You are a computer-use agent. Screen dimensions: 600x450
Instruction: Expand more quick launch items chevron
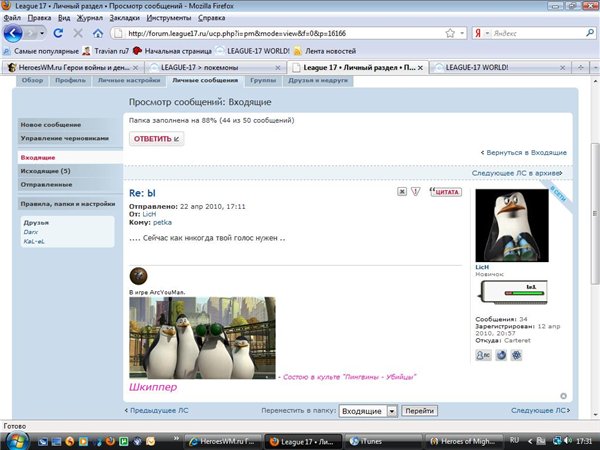click(x=176, y=438)
